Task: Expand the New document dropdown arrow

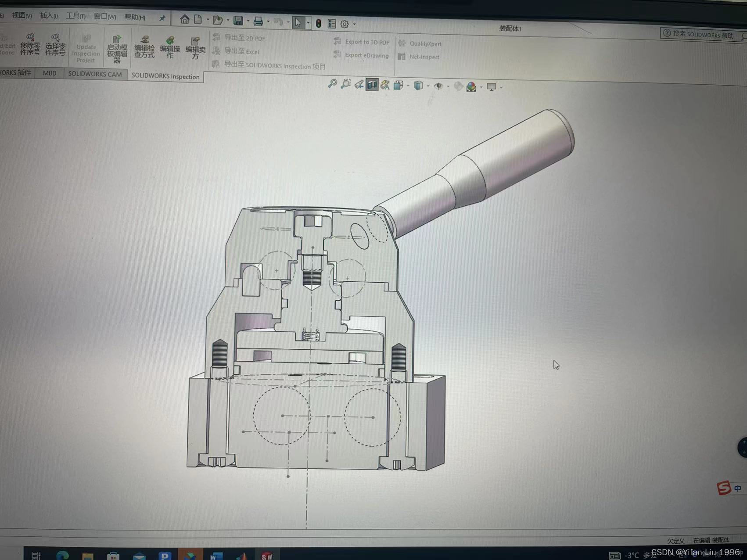Action: (x=208, y=20)
